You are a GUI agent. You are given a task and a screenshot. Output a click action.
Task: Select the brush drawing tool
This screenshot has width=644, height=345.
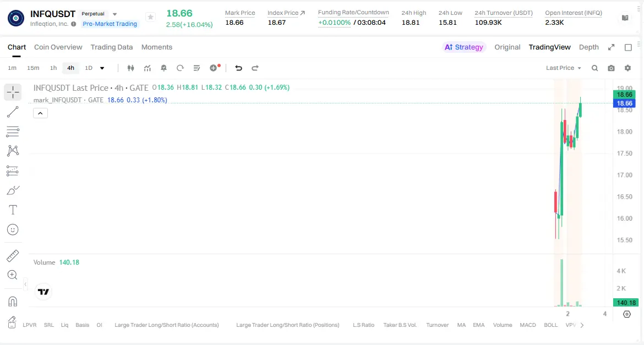click(x=13, y=190)
